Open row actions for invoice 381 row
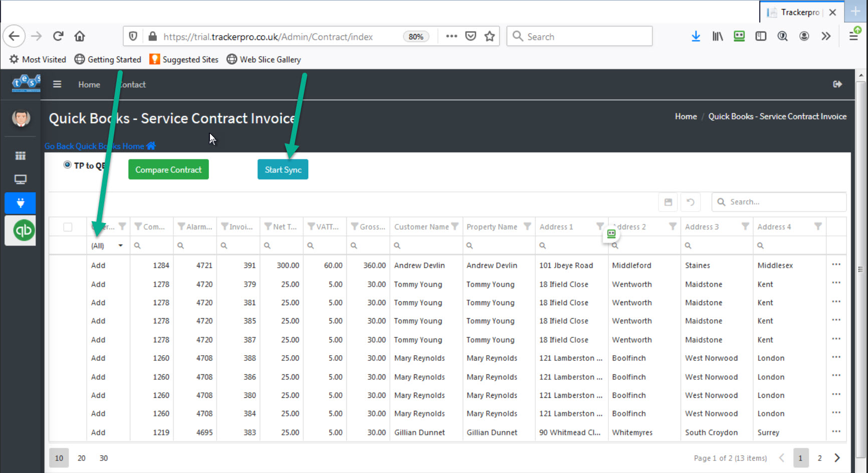Viewport: 868px width, 473px height. [x=836, y=302]
